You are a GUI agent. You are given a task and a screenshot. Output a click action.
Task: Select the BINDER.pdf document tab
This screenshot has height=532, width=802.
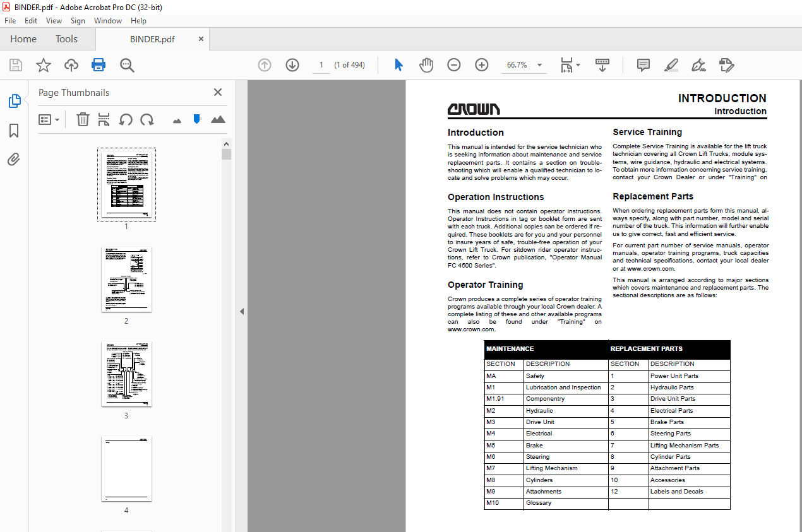point(152,39)
